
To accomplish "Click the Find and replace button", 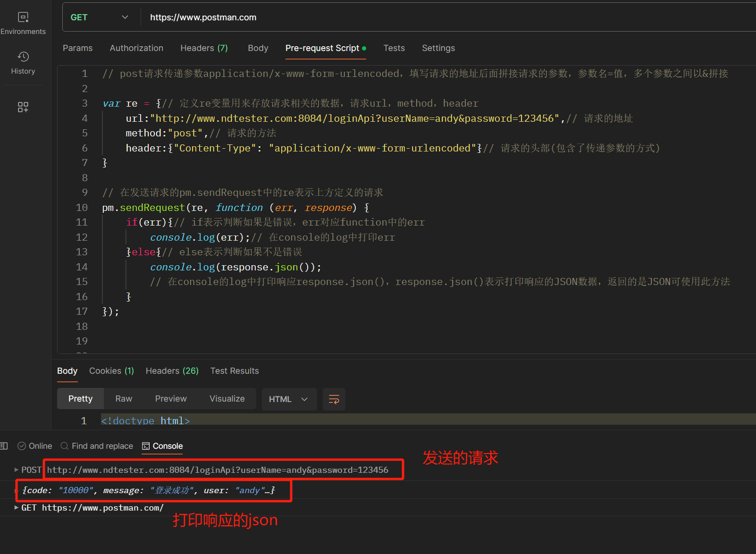I will [97, 446].
